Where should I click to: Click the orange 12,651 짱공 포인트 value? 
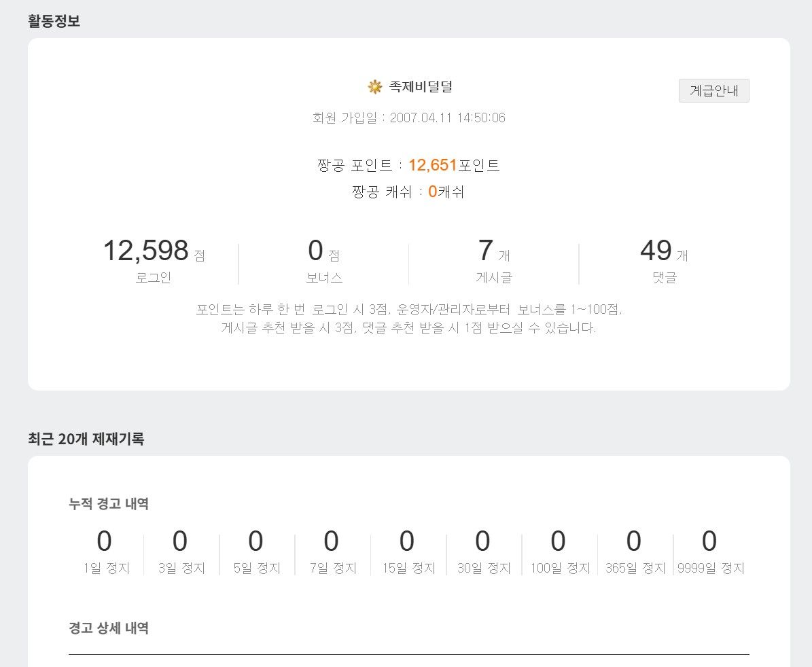coord(433,165)
